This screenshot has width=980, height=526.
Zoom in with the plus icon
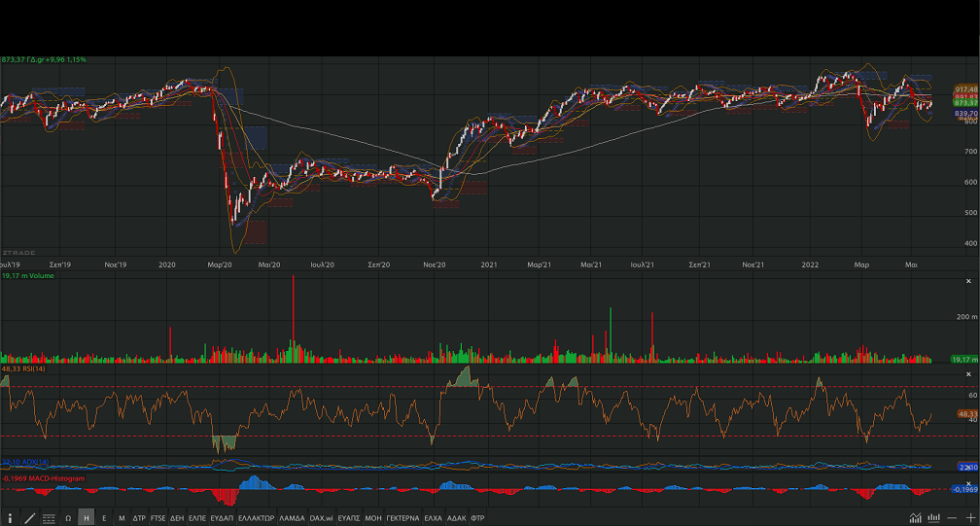pos(970,518)
